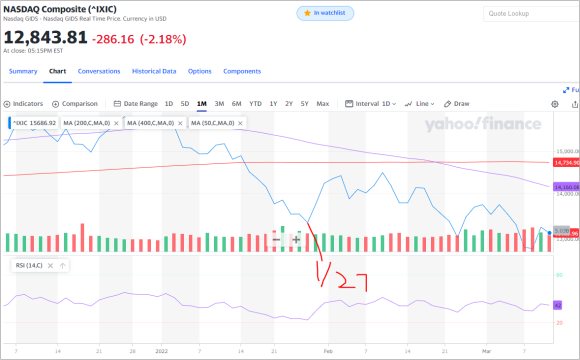This screenshot has width=580, height=360.
Task: Choose the 3M range
Action: coord(219,104)
